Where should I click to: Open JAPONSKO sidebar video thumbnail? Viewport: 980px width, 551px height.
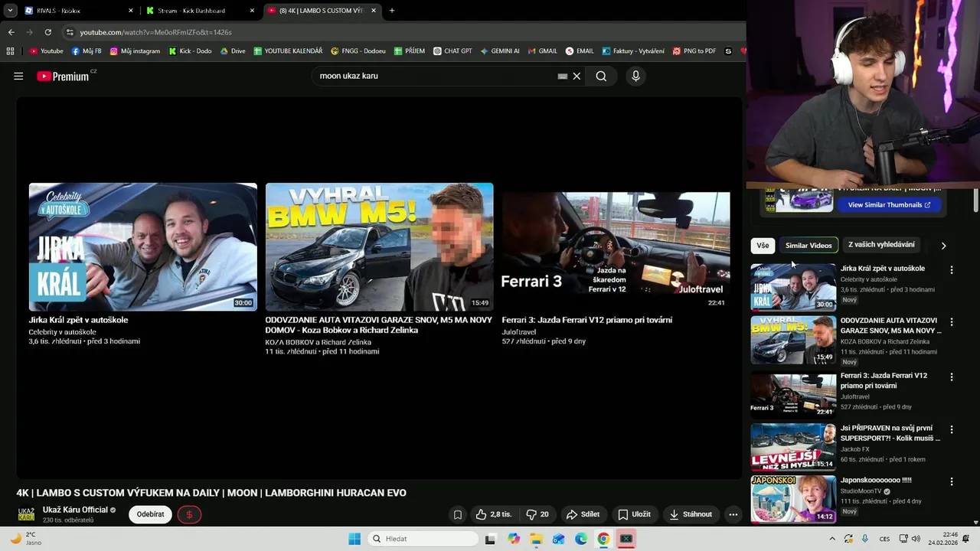793,498
